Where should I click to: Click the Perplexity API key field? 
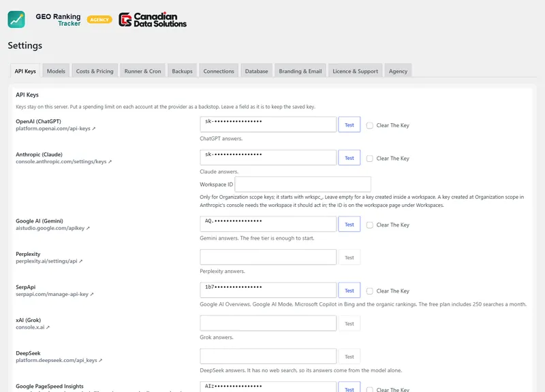tap(268, 257)
